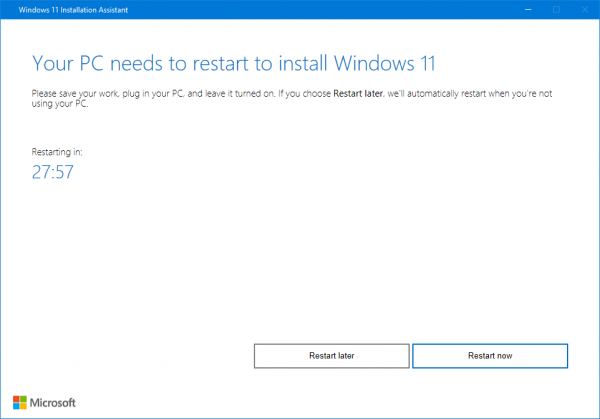Click the Restart now button
600x419 pixels.
490,356
